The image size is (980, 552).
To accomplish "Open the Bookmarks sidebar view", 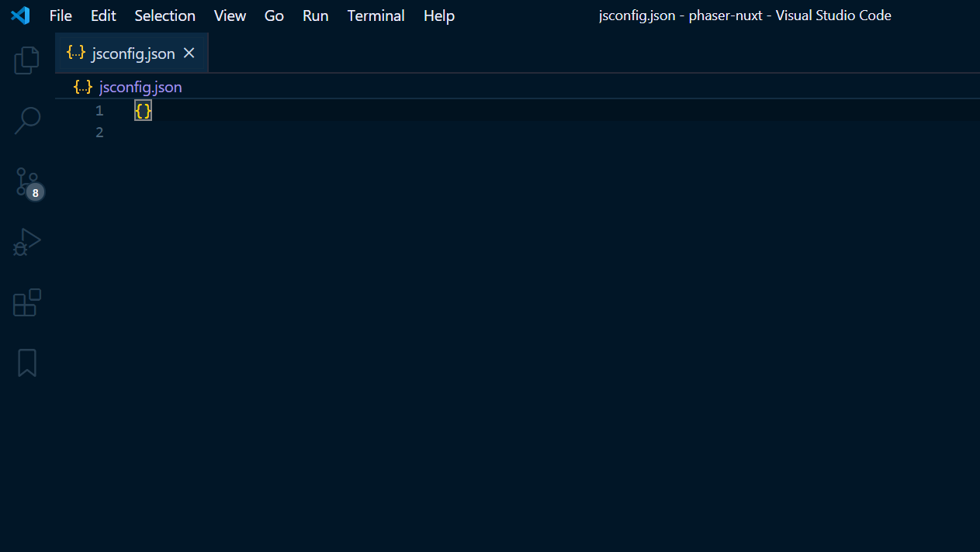I will (x=26, y=362).
